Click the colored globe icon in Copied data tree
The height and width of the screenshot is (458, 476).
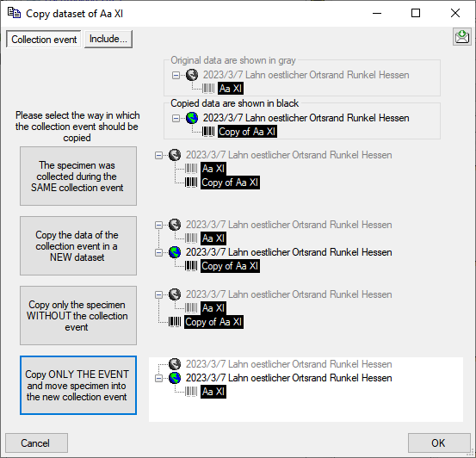(x=192, y=118)
